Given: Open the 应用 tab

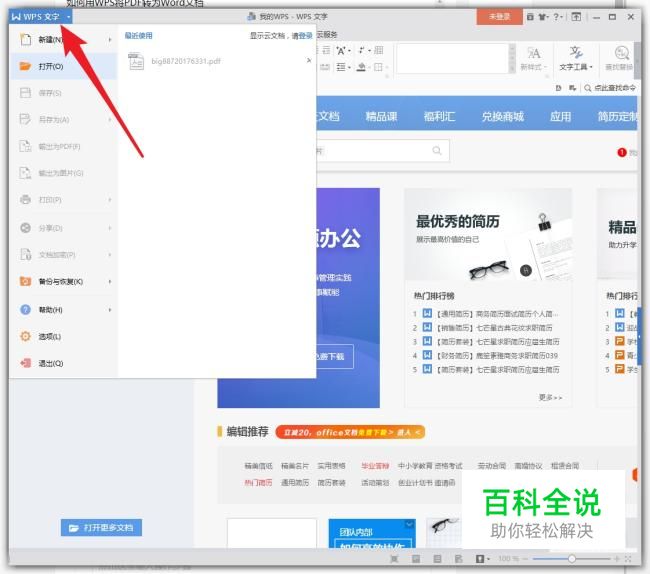Looking at the screenshot, I should 560,116.
